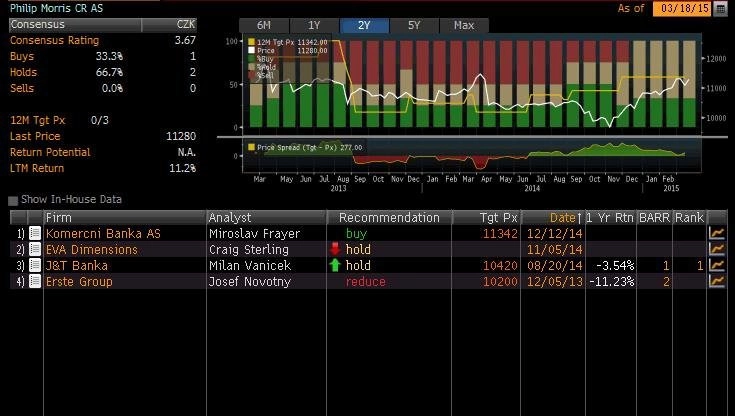
Task: Show chart icon for Komercni Banka AS row
Action: point(717,233)
